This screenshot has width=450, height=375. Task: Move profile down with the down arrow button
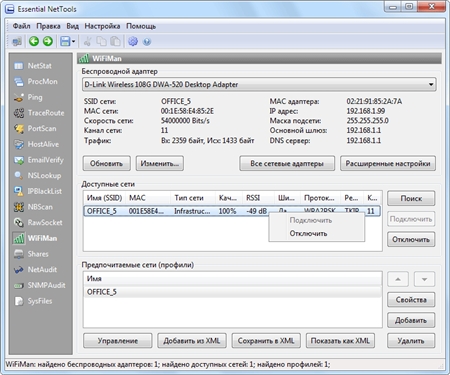point(424,279)
